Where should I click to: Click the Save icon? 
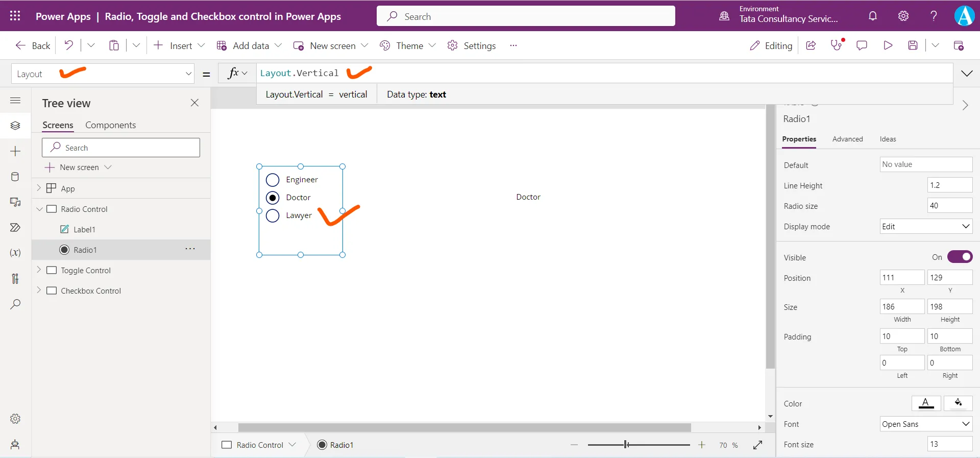pyautogui.click(x=913, y=45)
